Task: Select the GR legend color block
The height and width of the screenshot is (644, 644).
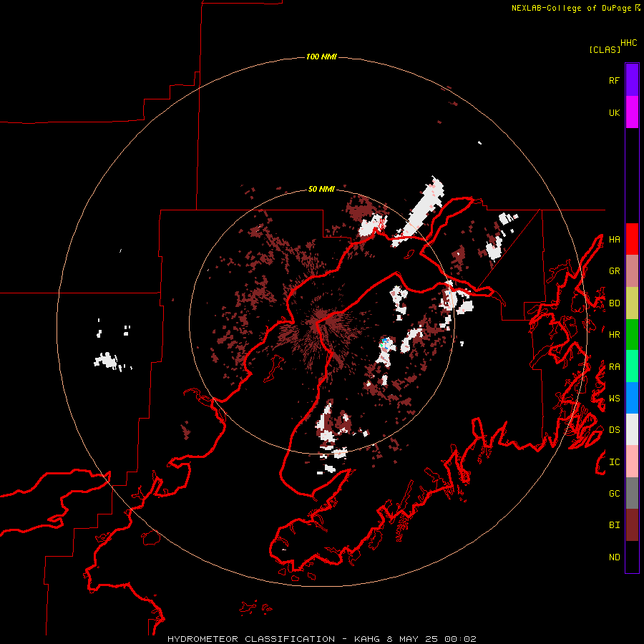Action: click(x=632, y=270)
